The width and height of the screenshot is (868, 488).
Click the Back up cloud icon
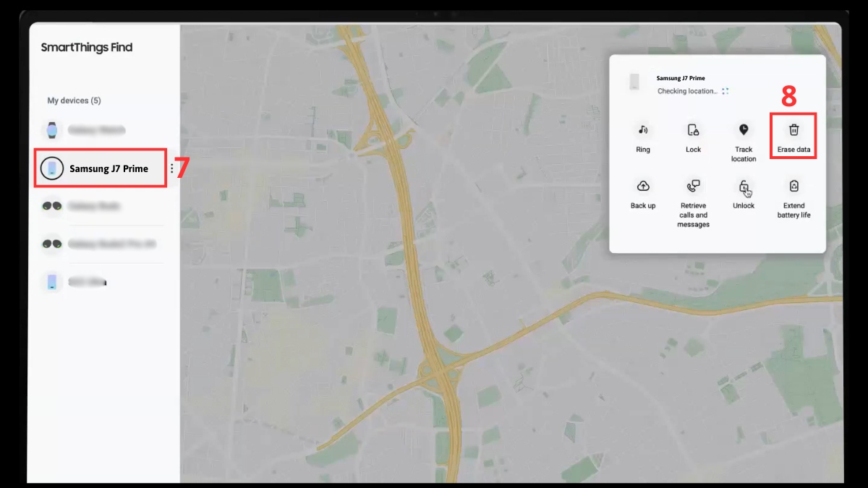coord(643,186)
